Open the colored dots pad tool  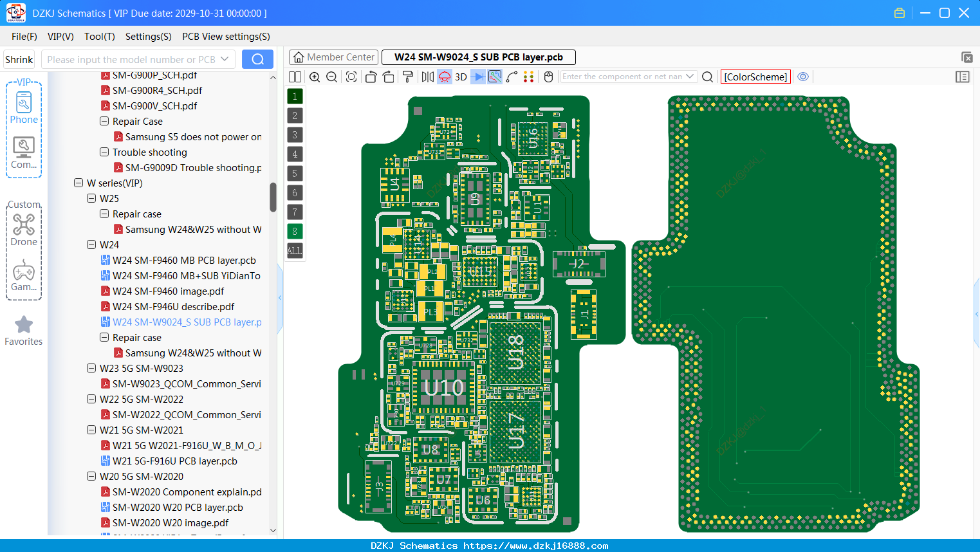point(529,77)
